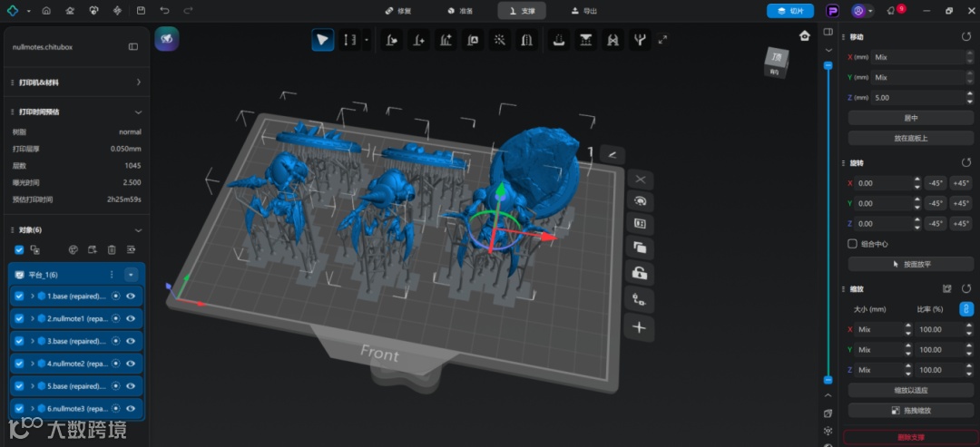
Task: Hide the 6.nullmote3 object
Action: [x=131, y=408]
